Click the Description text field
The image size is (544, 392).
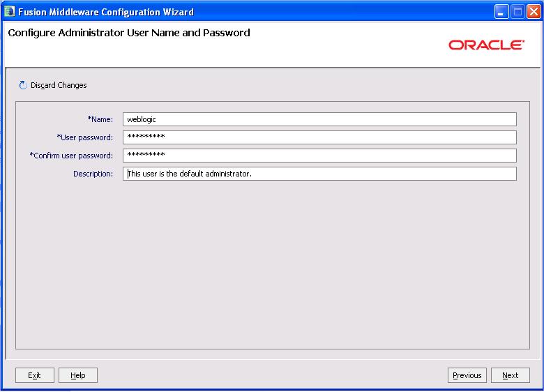319,174
